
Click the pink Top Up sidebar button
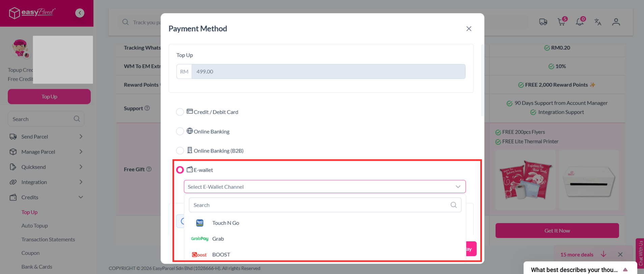point(49,97)
